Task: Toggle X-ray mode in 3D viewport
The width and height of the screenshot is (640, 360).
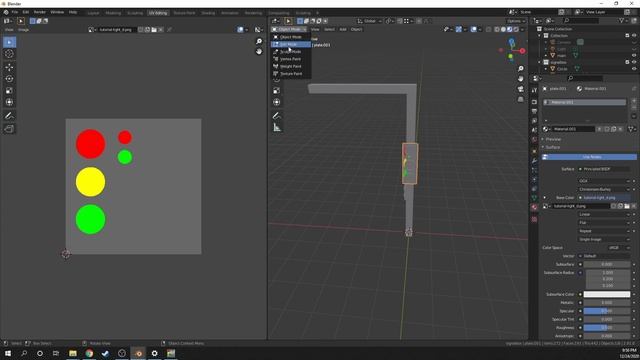Action: [489, 29]
